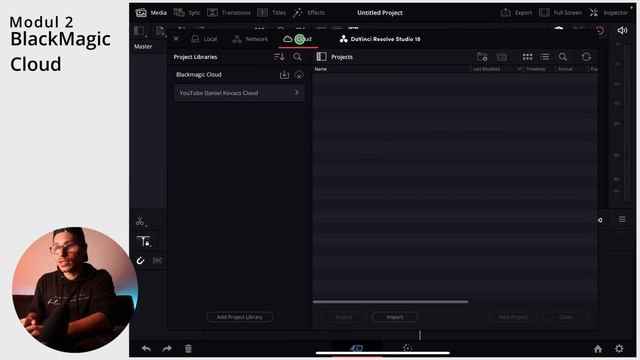The height and width of the screenshot is (360, 640).
Task: Click the red circular icon beside speaker
Action: tap(600, 31)
